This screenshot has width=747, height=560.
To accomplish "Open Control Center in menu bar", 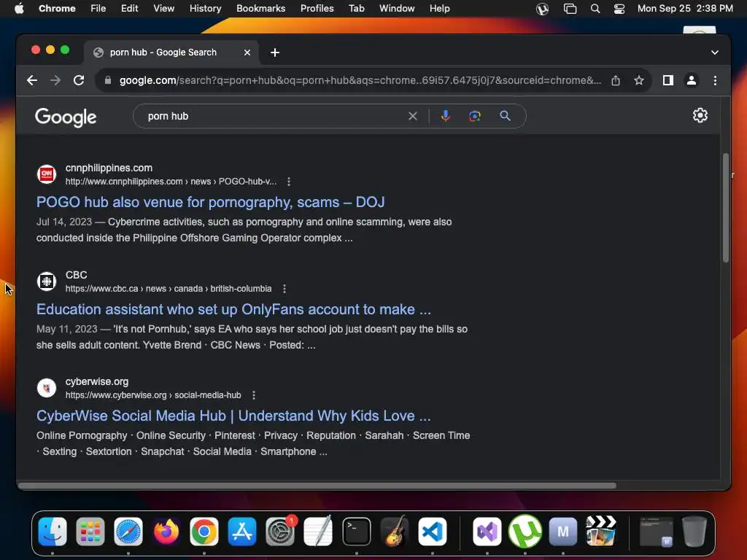I will pyautogui.click(x=619, y=9).
